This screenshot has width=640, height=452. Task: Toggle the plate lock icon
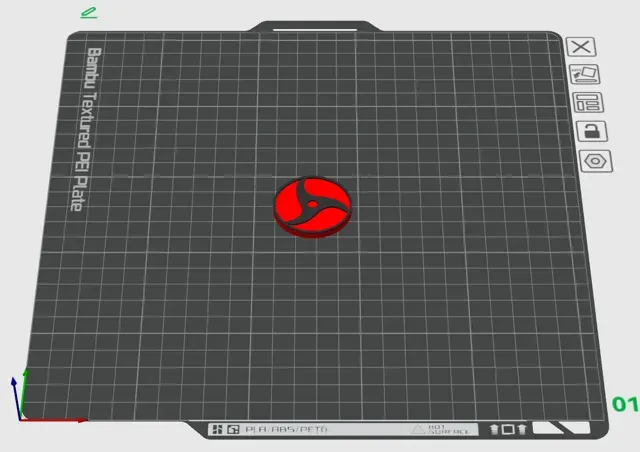592,131
